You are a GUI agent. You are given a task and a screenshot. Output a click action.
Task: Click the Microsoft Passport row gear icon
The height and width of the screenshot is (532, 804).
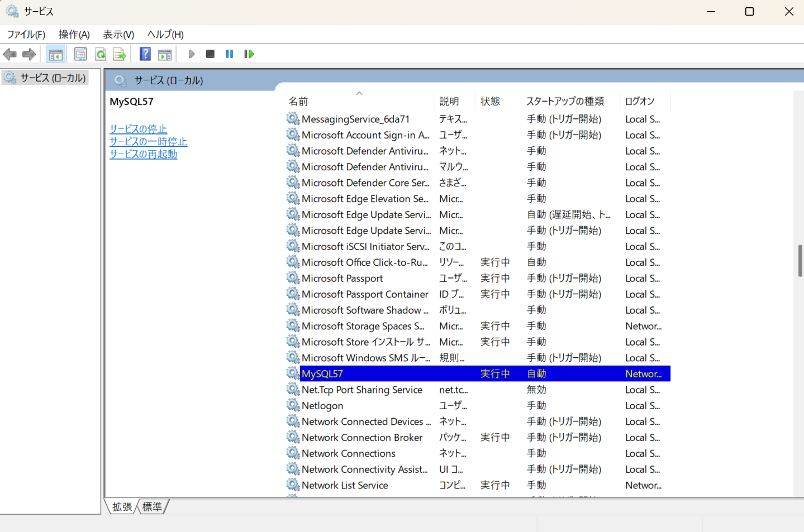(x=293, y=277)
